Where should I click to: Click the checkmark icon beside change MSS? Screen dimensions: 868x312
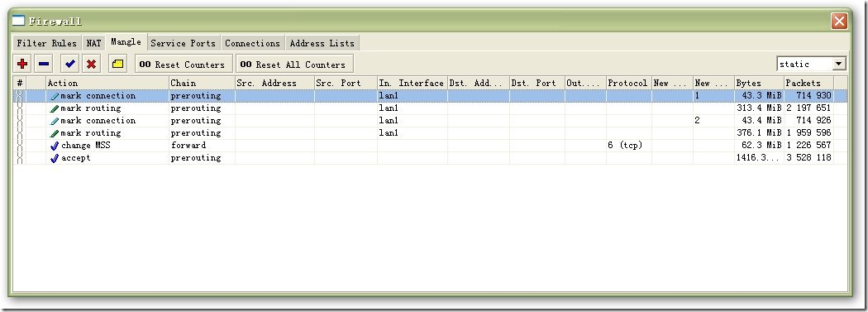[55, 146]
